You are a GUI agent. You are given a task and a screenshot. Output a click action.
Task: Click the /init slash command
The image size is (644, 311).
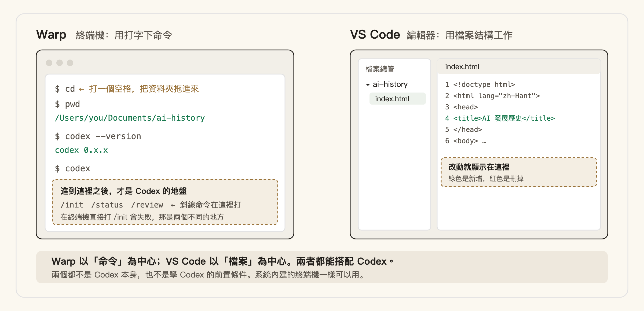click(x=72, y=205)
